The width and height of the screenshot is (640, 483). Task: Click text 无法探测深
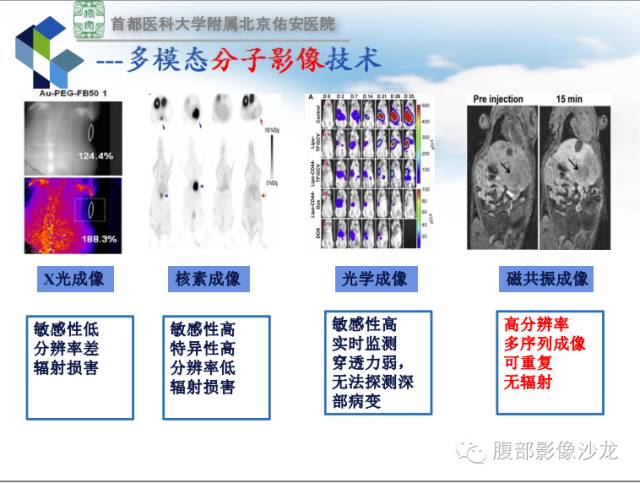pos(373,382)
